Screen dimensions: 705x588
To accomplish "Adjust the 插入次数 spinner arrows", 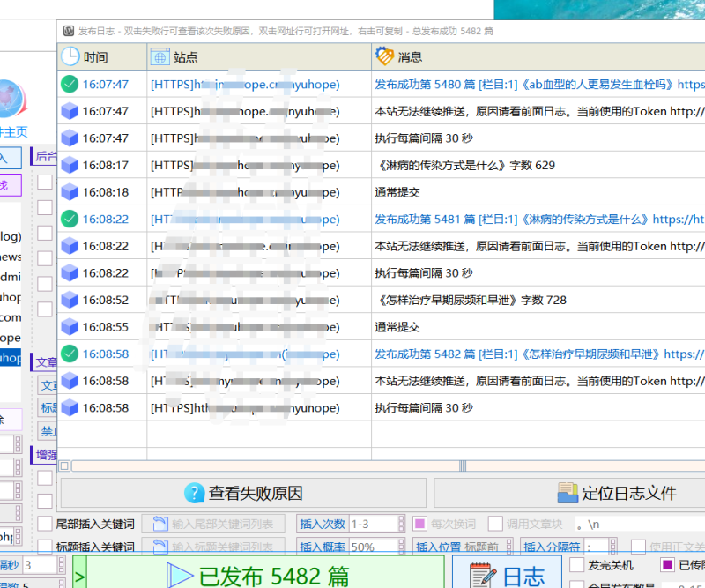I will click(401, 524).
